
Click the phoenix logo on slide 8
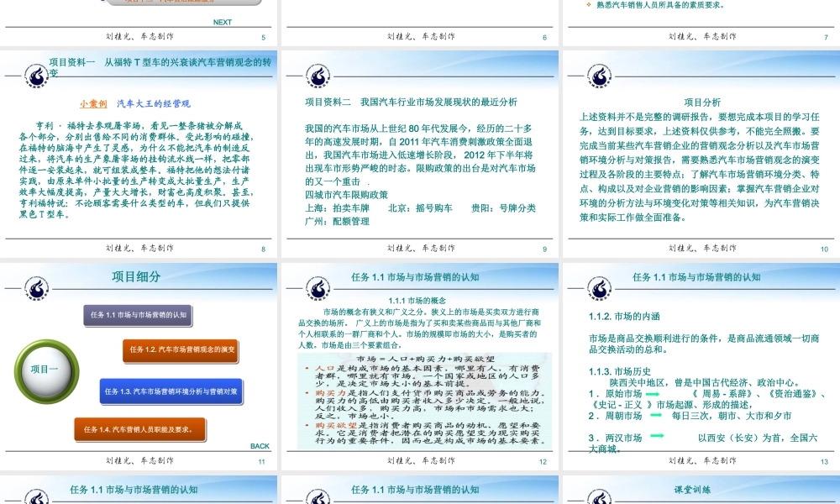[x=36, y=76]
